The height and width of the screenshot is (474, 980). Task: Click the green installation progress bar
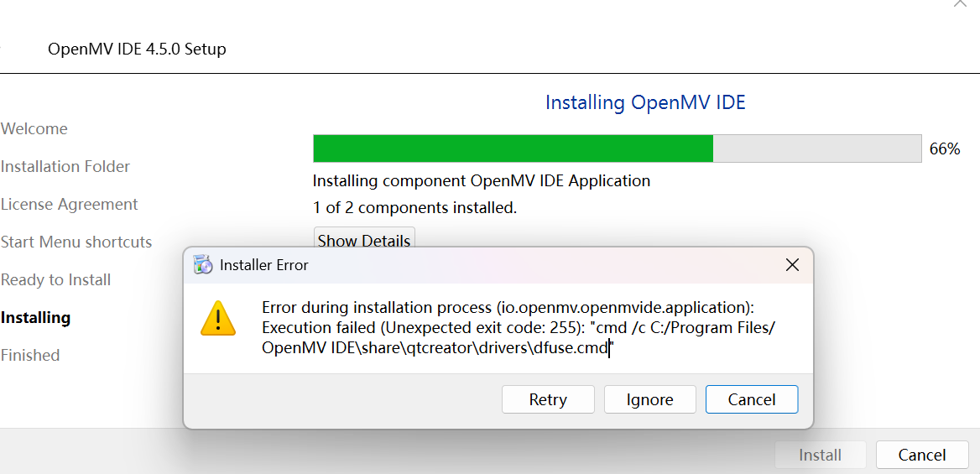(617, 148)
